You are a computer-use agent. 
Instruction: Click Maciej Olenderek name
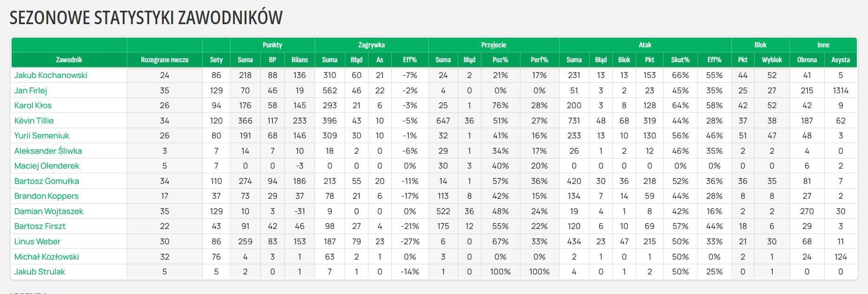pyautogui.click(x=46, y=166)
